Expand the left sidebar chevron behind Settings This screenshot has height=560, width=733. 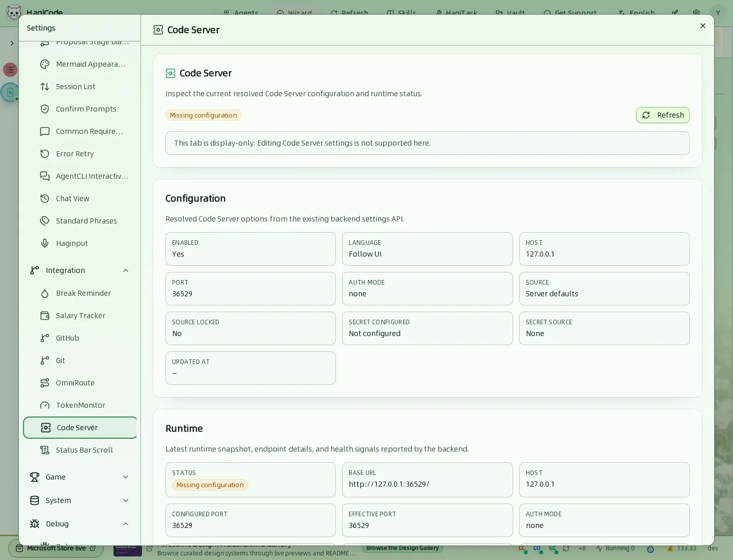click(12, 43)
